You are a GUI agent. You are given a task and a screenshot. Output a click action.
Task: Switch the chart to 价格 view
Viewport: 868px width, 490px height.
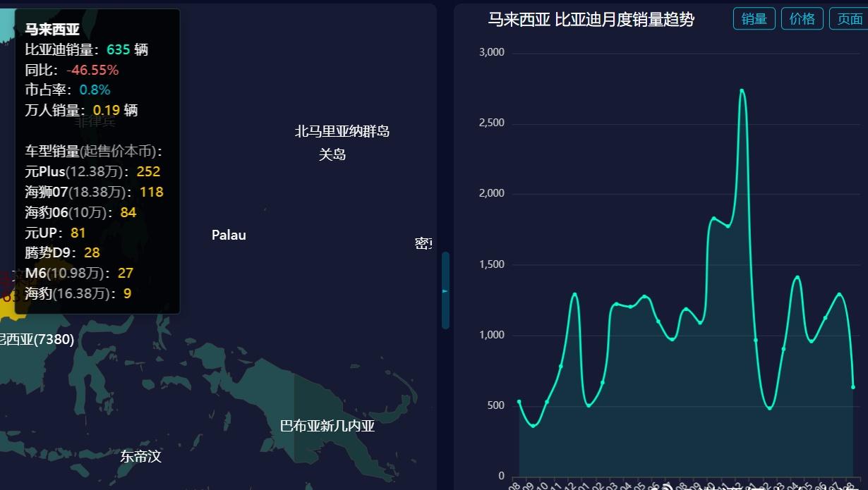tap(802, 19)
